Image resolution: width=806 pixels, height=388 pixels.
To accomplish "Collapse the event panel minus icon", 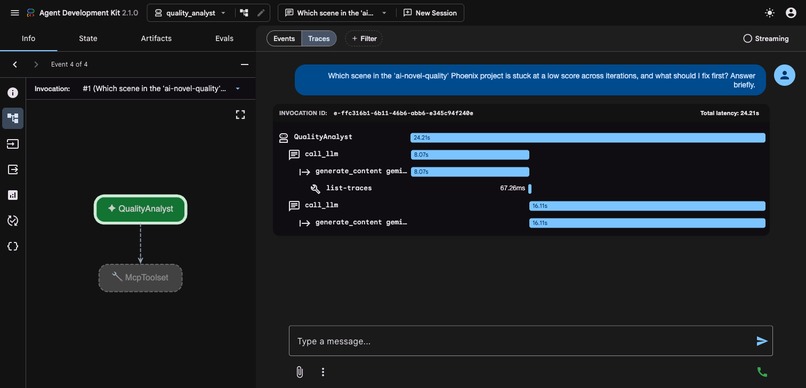I will (x=245, y=64).
